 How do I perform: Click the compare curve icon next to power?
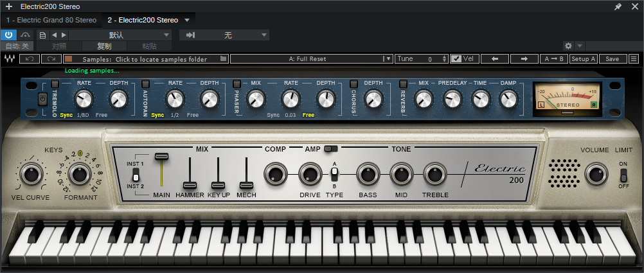pos(26,35)
